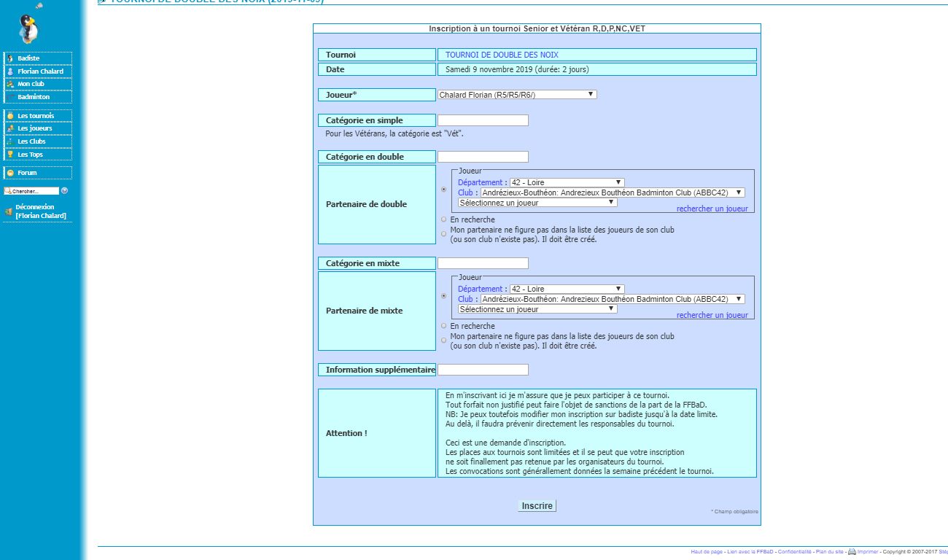Click the Forum smiley icon
The image size is (948, 560).
tap(10, 173)
